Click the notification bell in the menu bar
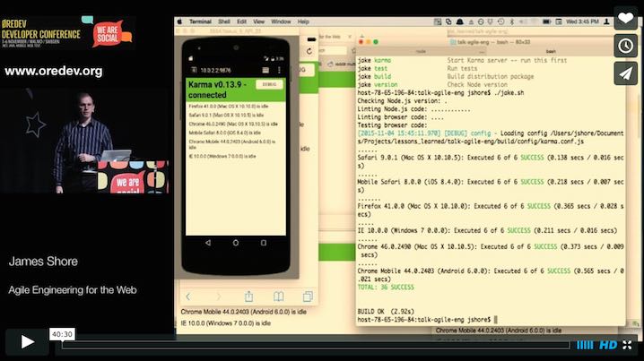The width and height of the screenshot is (644, 361). click(x=460, y=21)
